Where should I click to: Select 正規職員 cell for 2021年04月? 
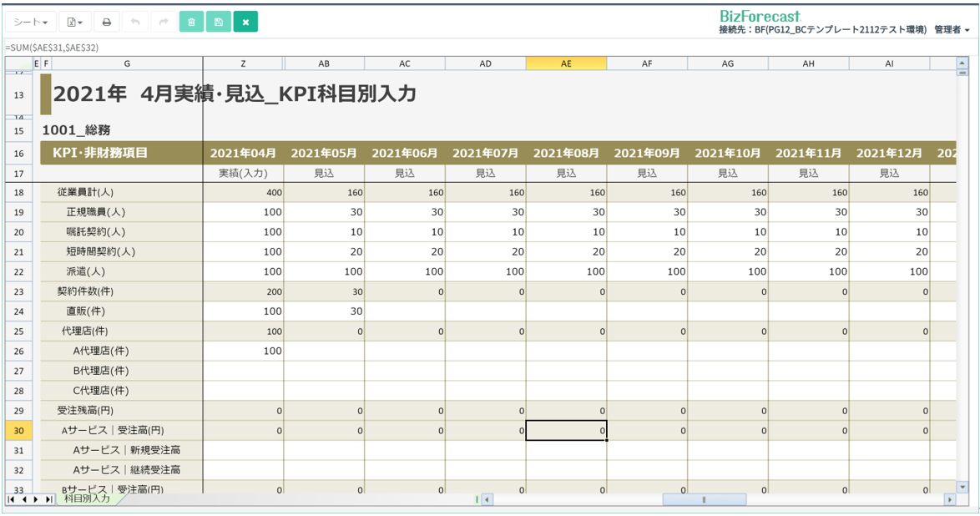(244, 212)
